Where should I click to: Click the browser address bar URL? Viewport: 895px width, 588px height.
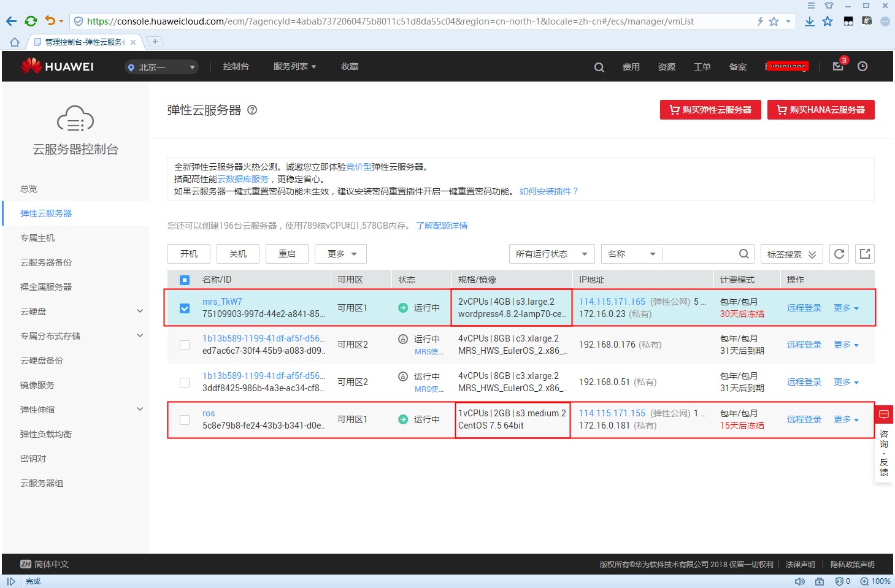click(390, 21)
